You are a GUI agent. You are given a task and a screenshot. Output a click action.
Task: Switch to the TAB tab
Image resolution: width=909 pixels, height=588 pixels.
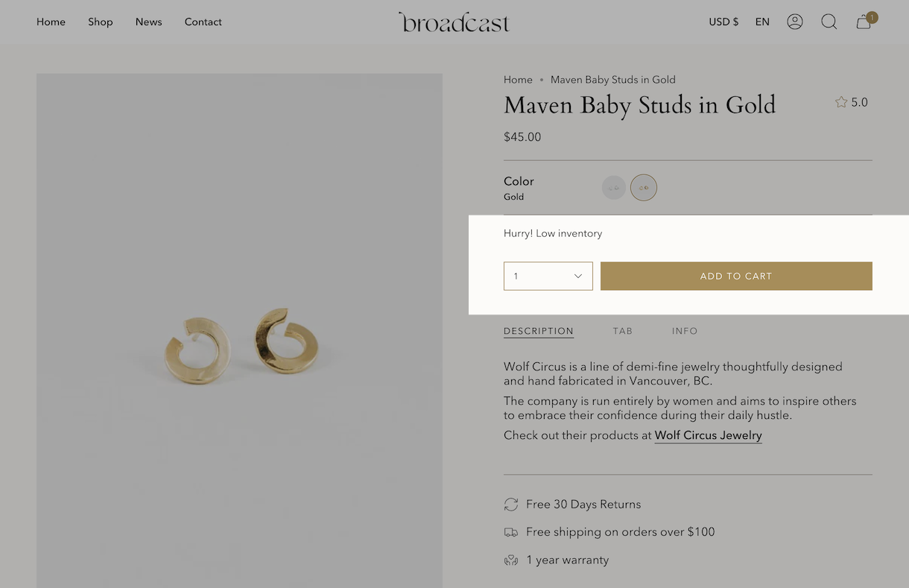pos(623,331)
